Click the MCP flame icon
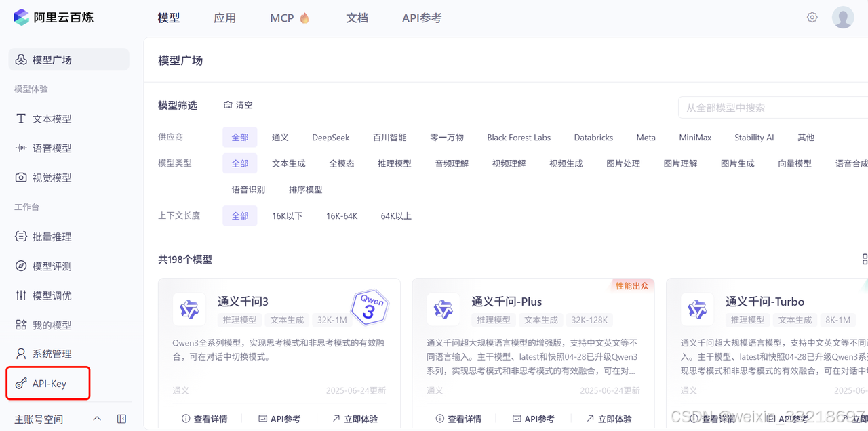The height and width of the screenshot is (431, 868). 304,18
